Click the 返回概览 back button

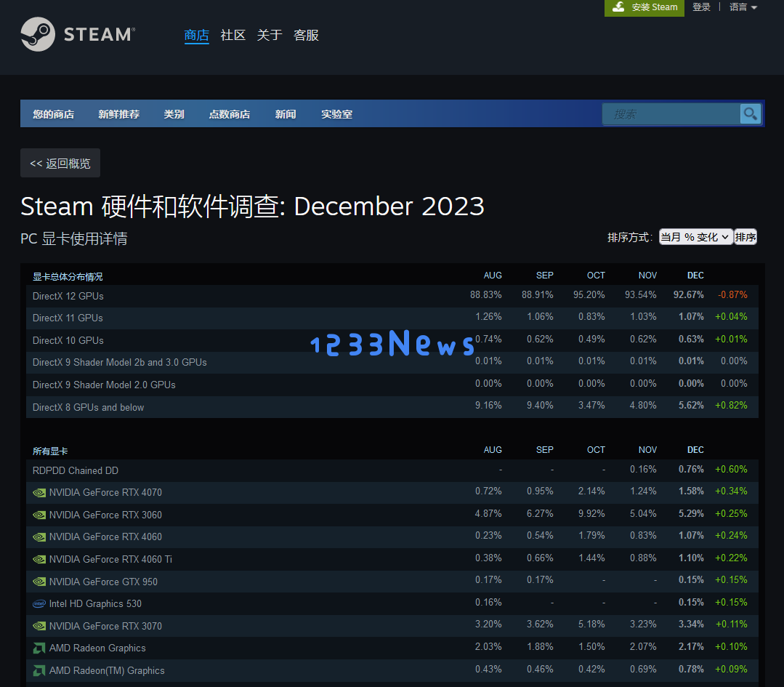point(60,163)
